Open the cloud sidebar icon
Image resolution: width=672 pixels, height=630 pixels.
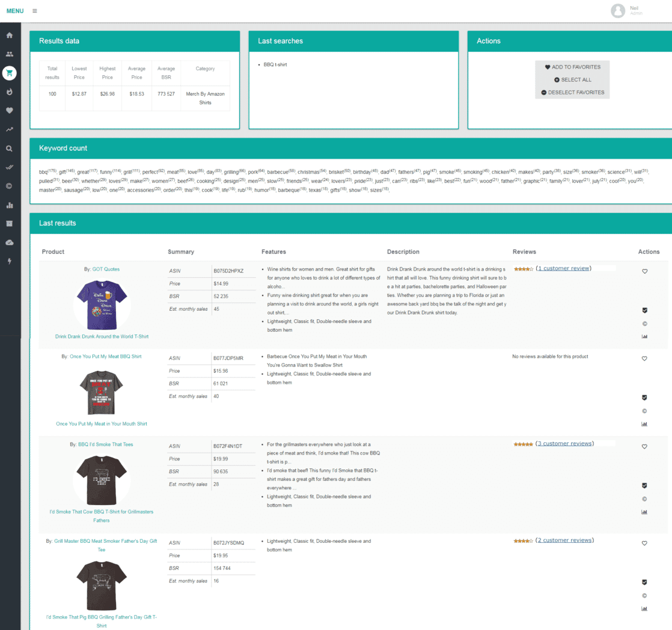click(x=10, y=243)
